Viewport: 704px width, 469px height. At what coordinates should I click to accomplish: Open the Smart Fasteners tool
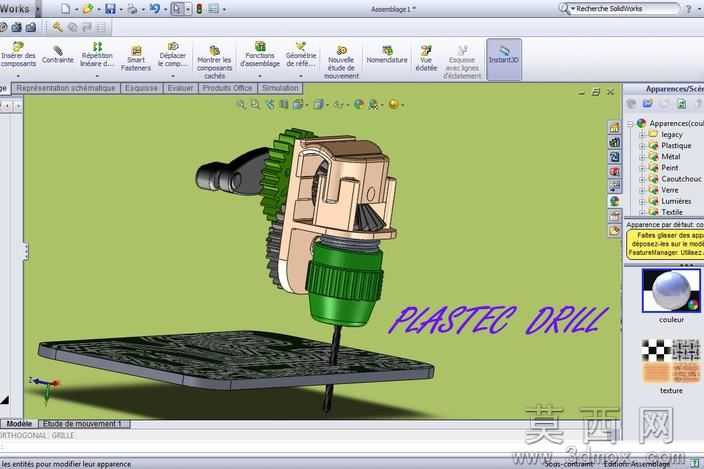(x=136, y=58)
